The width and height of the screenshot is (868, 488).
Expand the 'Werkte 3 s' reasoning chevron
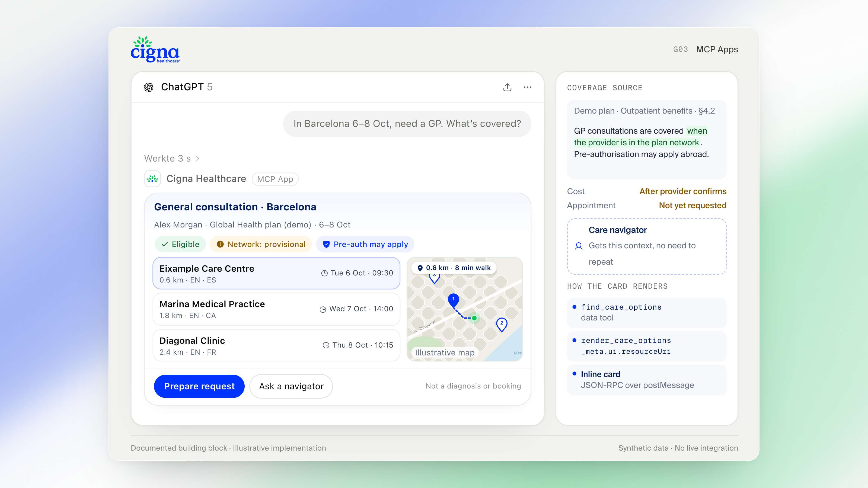coord(198,158)
